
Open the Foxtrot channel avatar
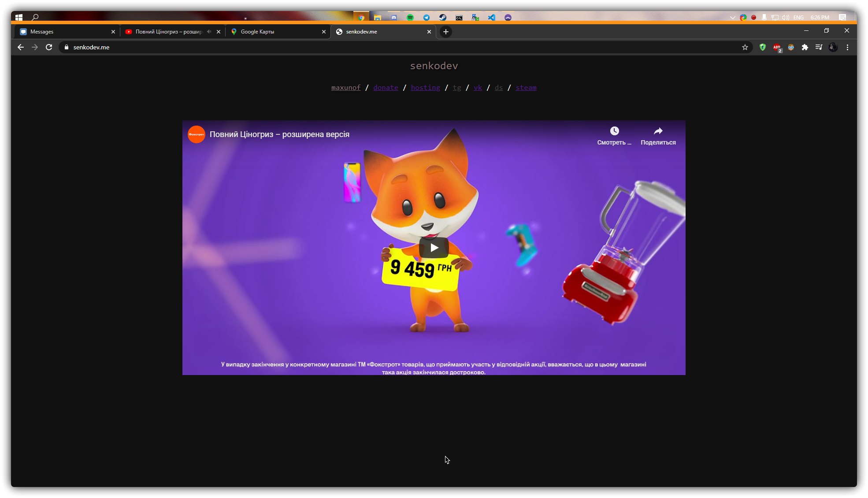197,134
